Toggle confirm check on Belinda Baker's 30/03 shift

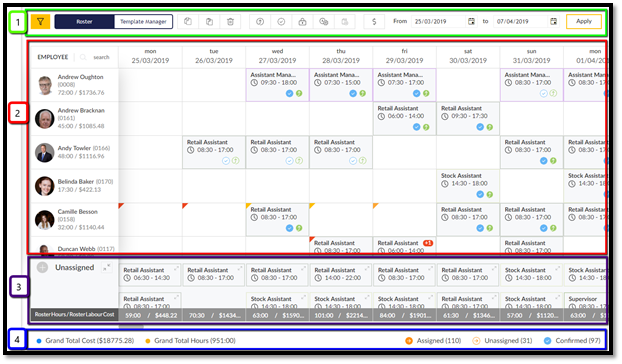coord(480,194)
